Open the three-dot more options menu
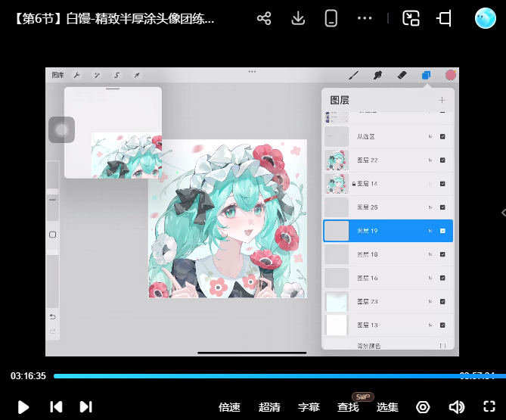 [365, 18]
